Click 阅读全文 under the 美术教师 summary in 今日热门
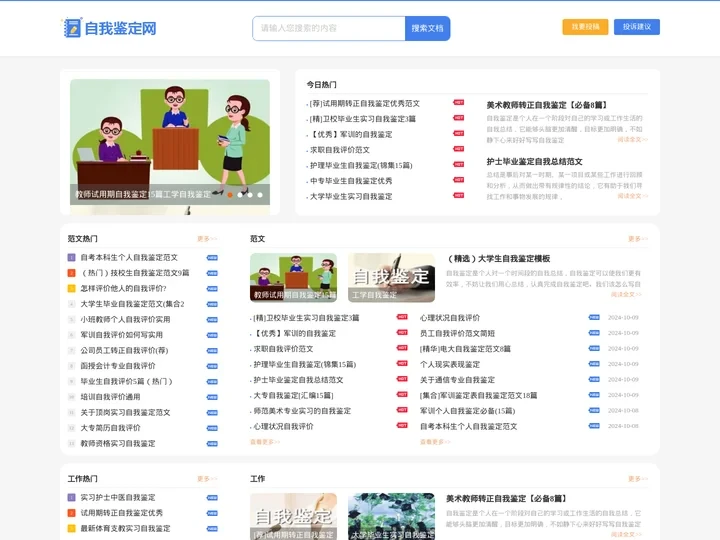The image size is (720, 540). [x=632, y=139]
